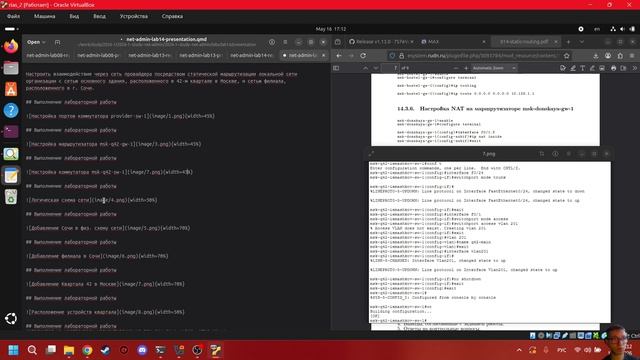Image resolution: width=640 pixels, height=360 pixels.
Task: Go to previous PDF page
Action: tap(366, 68)
